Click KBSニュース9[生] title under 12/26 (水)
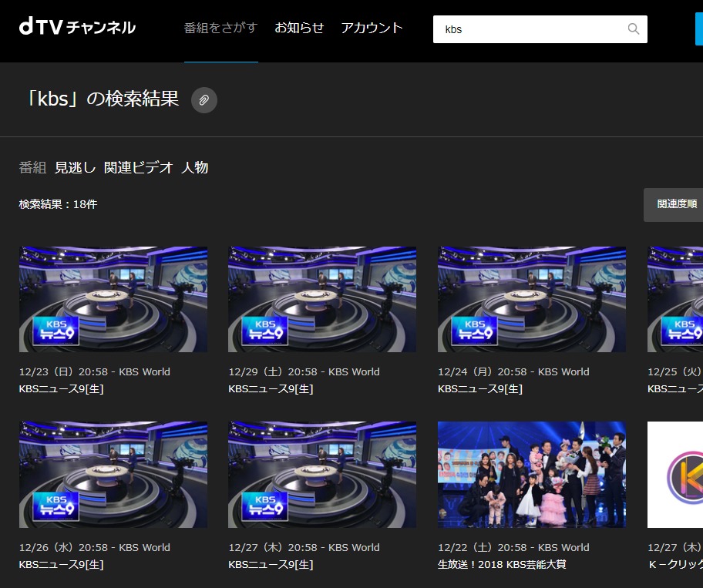The height and width of the screenshot is (588, 703). point(62,565)
